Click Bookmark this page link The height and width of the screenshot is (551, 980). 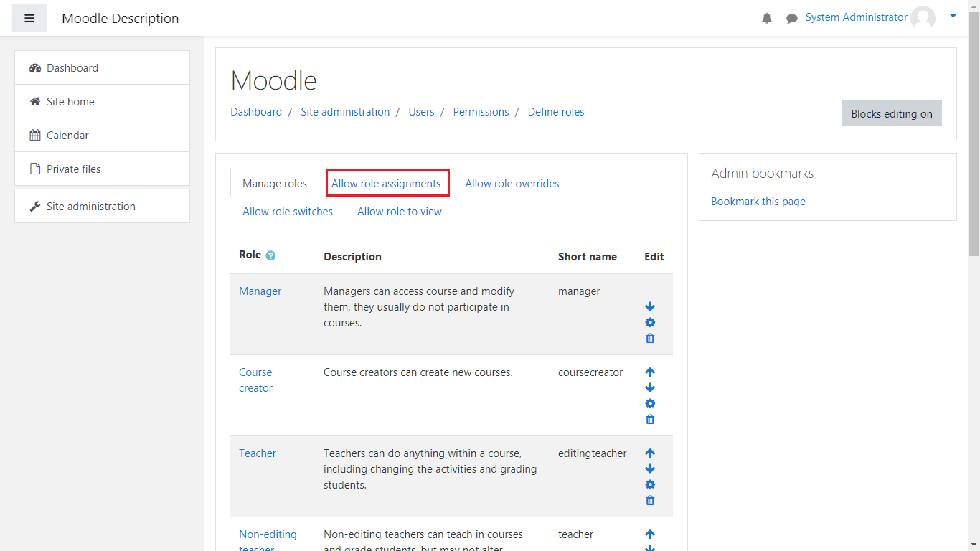click(x=758, y=202)
